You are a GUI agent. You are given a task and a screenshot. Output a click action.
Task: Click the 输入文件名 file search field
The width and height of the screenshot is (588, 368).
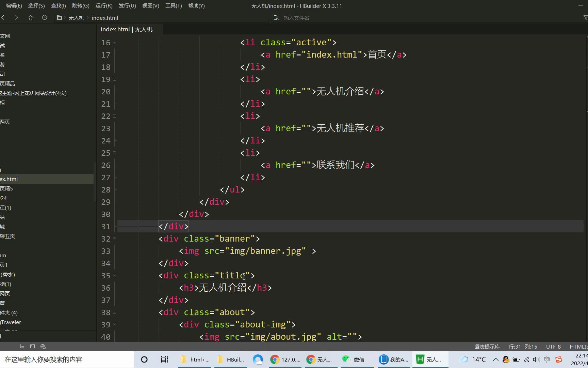point(296,18)
